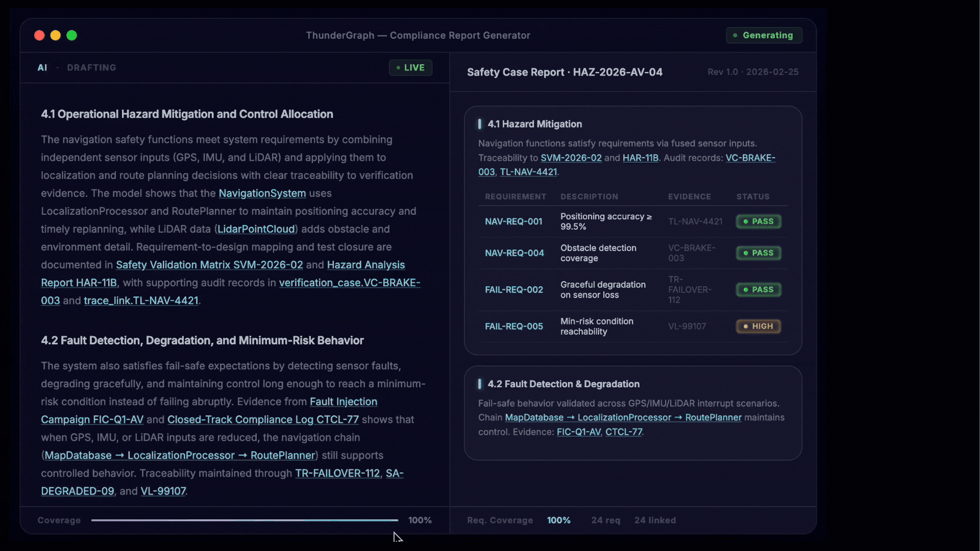Image resolution: width=980 pixels, height=551 pixels.
Task: Open the Closed-Track Compliance Log CTCL-77 link
Action: [x=263, y=419]
